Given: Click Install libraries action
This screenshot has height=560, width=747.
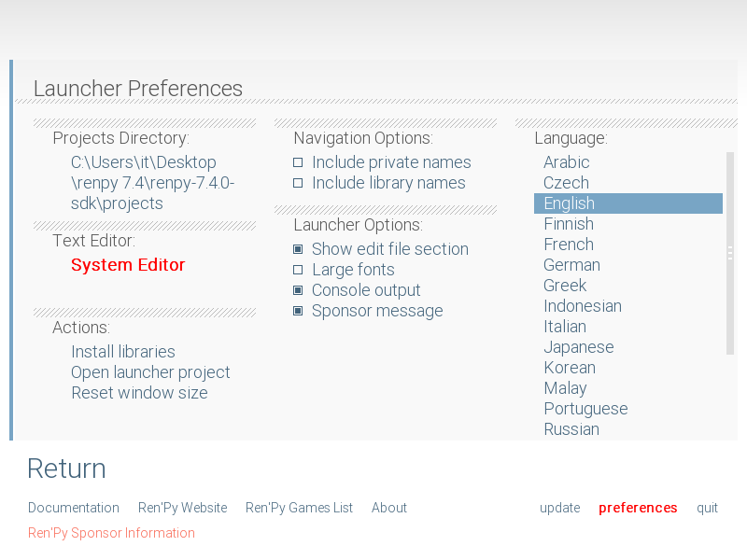Looking at the screenshot, I should pyautogui.click(x=123, y=352).
